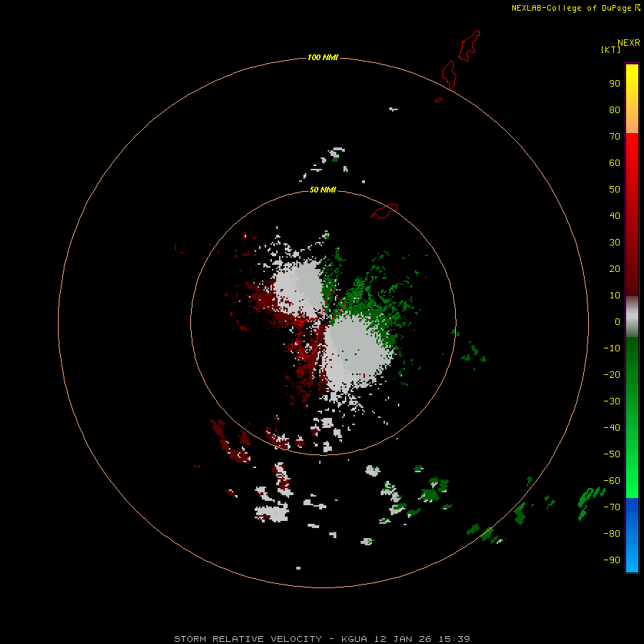Click the 90 value on velocity scale
This screenshot has width=644, height=644.
click(615, 84)
